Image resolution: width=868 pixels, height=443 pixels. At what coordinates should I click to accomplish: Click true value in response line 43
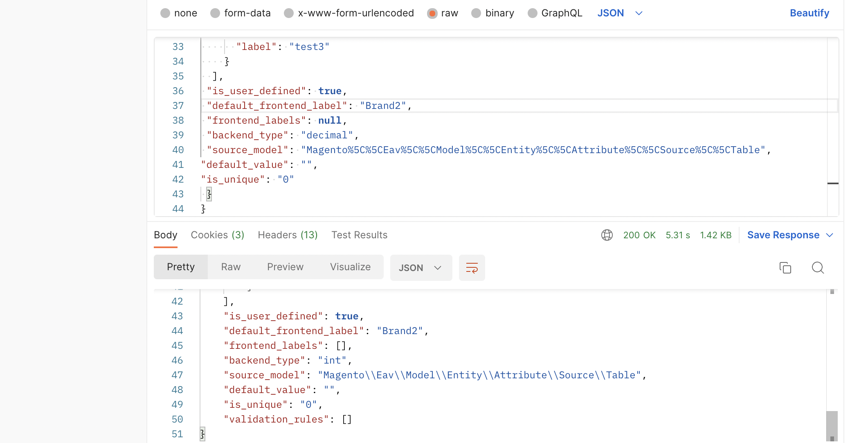[x=346, y=316]
